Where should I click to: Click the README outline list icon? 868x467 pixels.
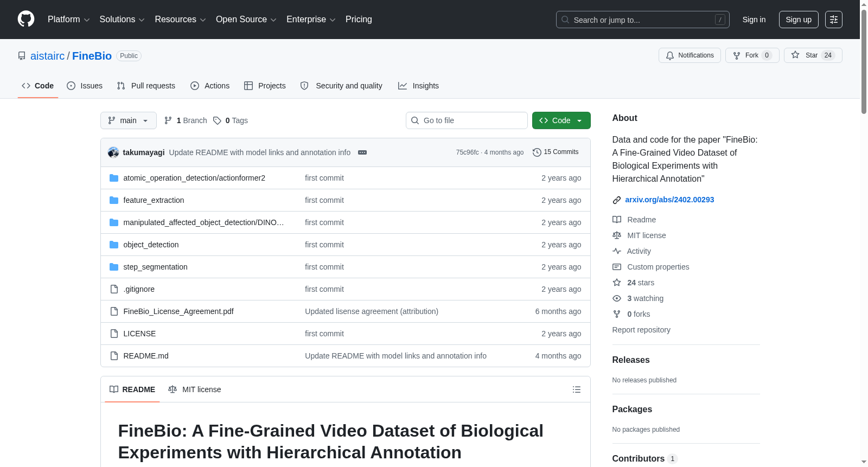click(x=577, y=389)
